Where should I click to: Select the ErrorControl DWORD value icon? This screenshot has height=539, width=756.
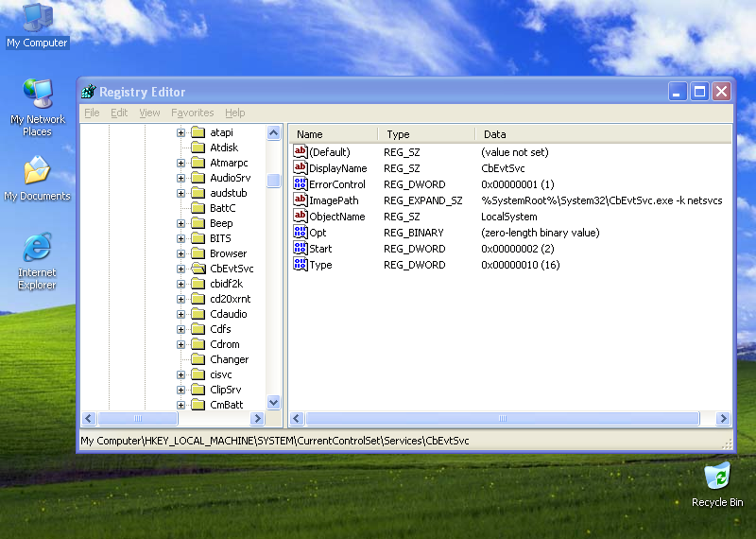[x=300, y=183]
